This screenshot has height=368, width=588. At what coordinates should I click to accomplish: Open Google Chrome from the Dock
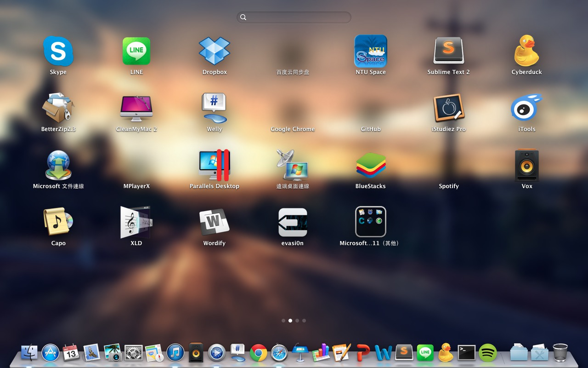(x=259, y=353)
